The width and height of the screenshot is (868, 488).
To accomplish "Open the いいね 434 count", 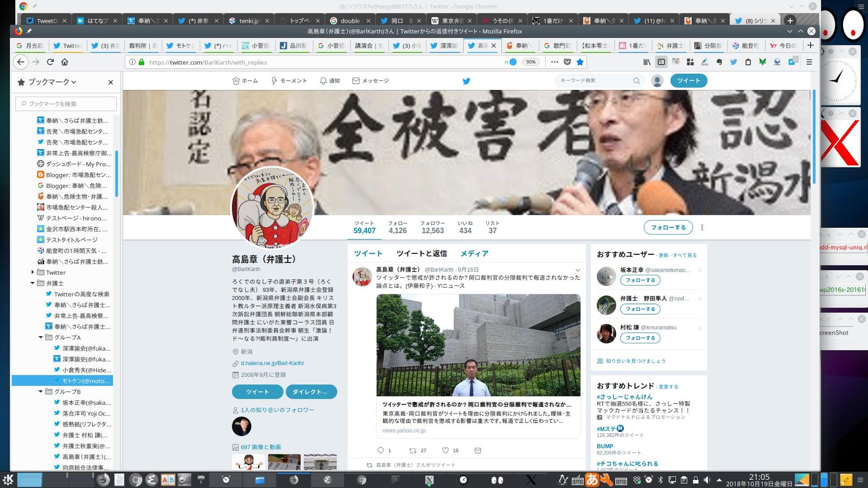I will click(465, 227).
